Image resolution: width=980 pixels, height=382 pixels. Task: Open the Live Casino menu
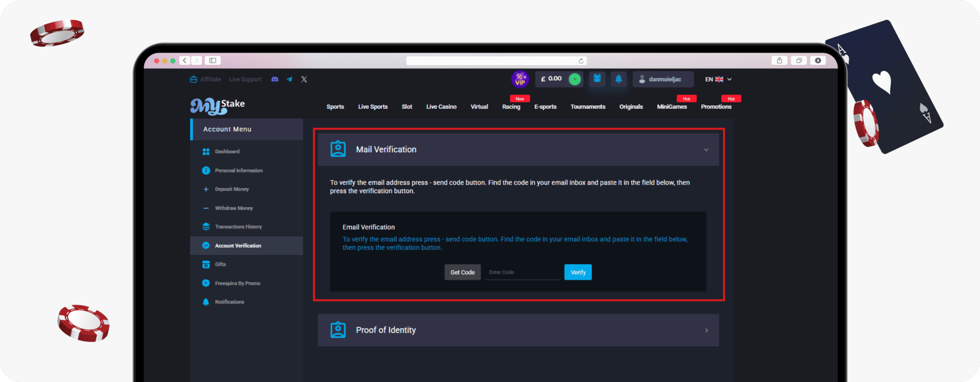[x=442, y=107]
